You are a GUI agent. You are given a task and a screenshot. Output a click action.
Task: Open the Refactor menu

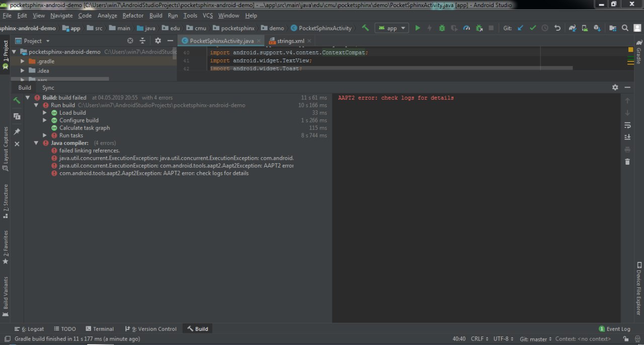[133, 16]
